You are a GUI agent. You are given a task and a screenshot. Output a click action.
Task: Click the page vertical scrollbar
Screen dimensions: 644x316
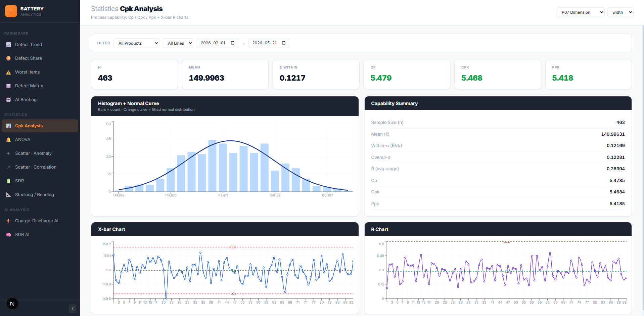click(x=643, y=168)
